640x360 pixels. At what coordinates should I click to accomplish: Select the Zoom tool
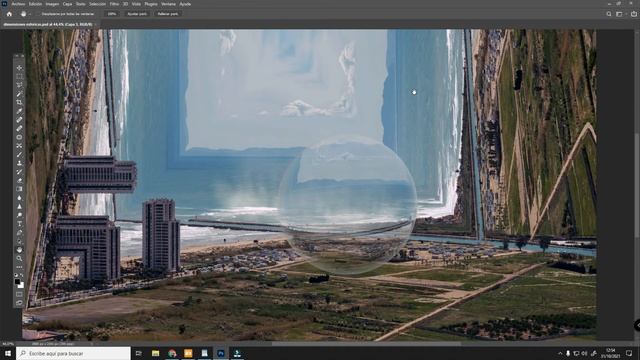coord(19,258)
